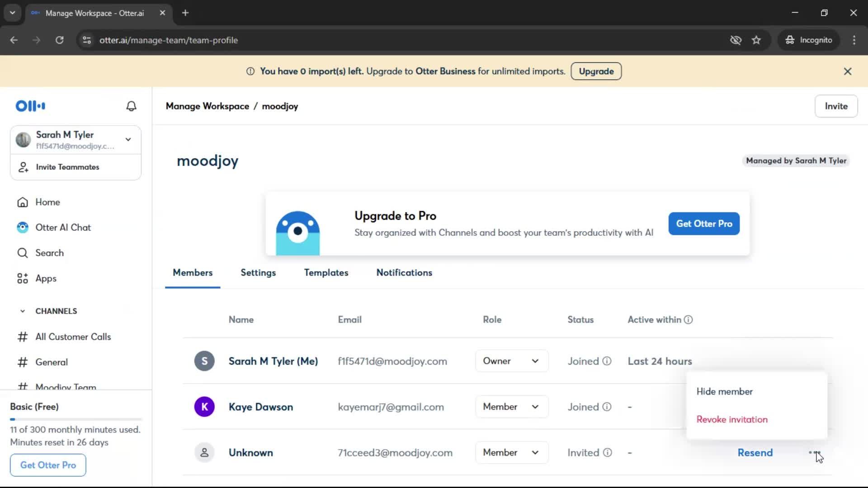Viewport: 868px width, 488px height.
Task: Bookmark this page with the star icon
Action: point(756,40)
